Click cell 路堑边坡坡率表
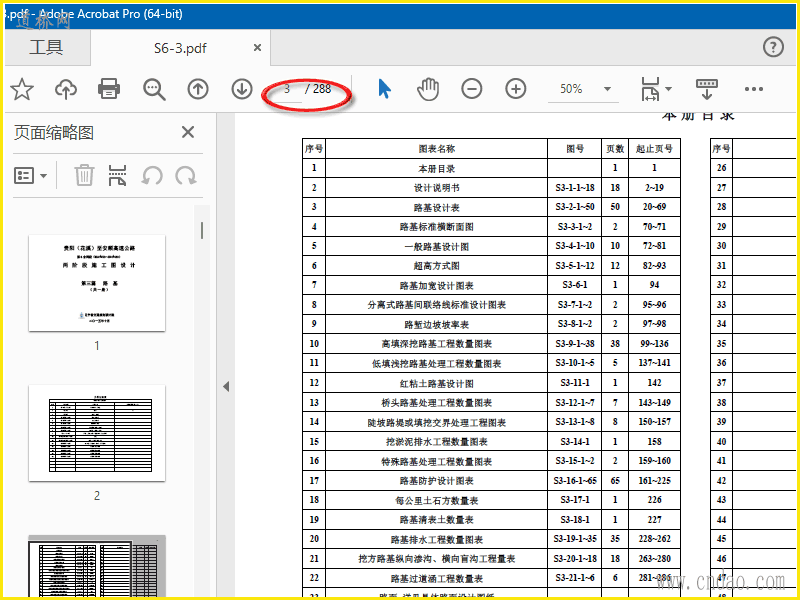This screenshot has width=800, height=600. 437,324
